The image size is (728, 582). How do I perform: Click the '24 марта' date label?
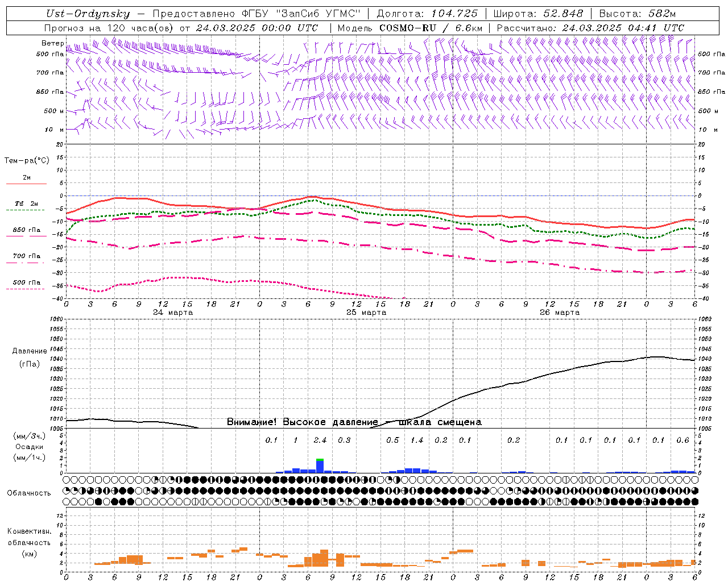tap(173, 313)
